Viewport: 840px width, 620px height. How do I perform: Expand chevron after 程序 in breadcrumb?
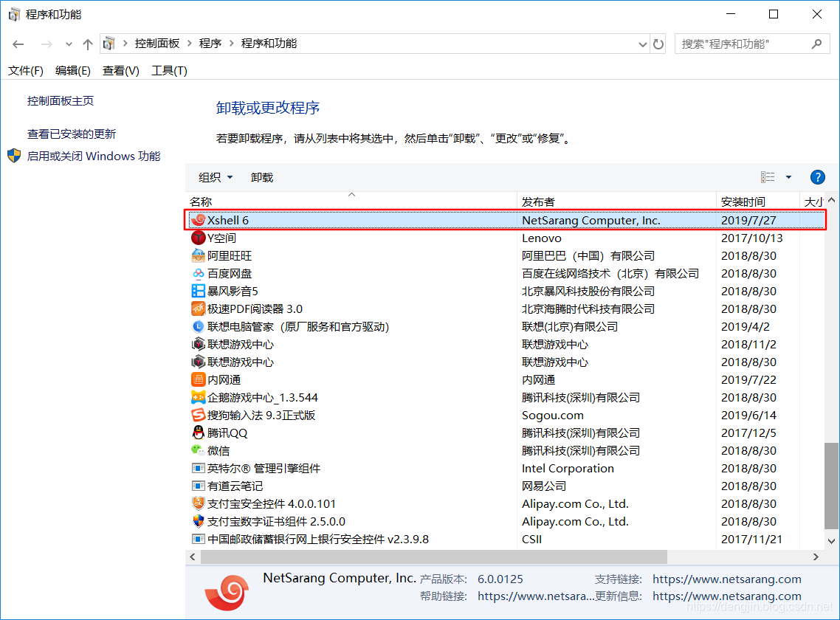click(231, 44)
